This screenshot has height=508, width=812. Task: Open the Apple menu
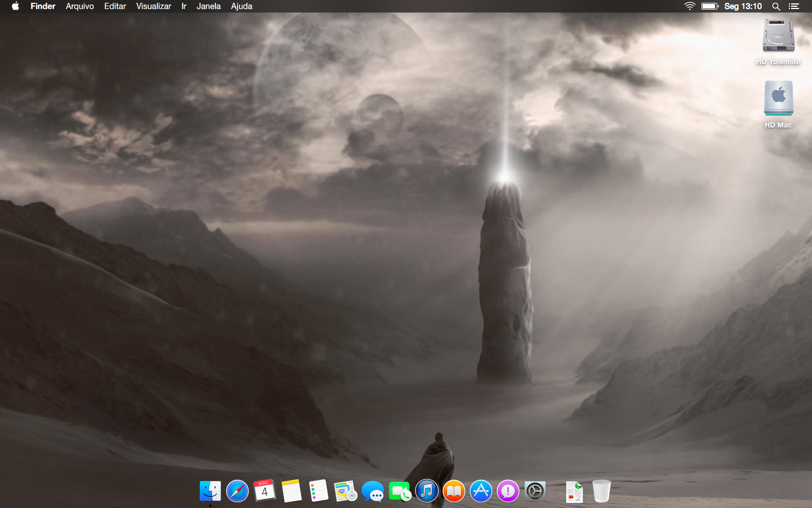coord(15,6)
